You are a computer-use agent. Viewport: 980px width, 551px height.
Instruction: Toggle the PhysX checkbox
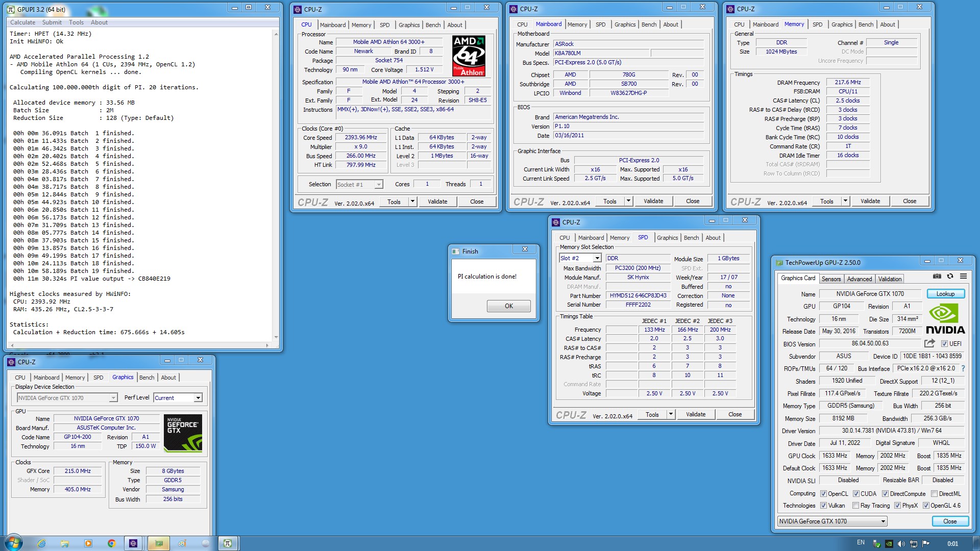(897, 506)
